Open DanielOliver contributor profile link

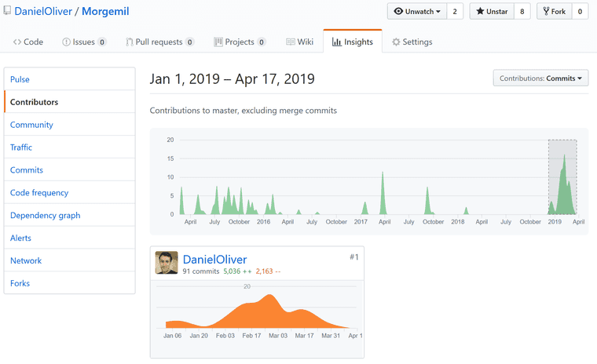pyautogui.click(x=214, y=260)
